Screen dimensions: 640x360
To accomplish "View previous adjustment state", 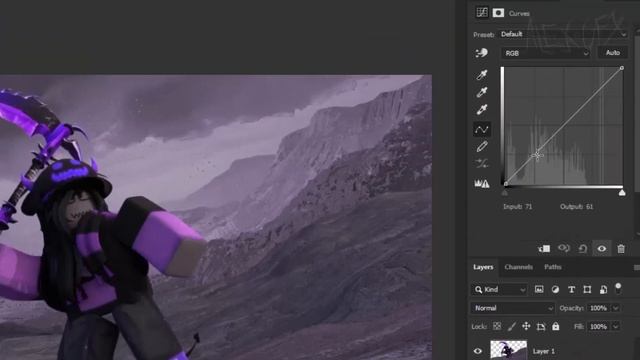I will click(564, 248).
